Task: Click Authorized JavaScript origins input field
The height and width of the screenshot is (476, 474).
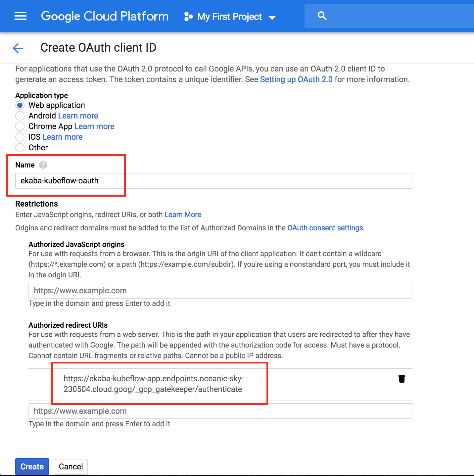Action: (220, 291)
